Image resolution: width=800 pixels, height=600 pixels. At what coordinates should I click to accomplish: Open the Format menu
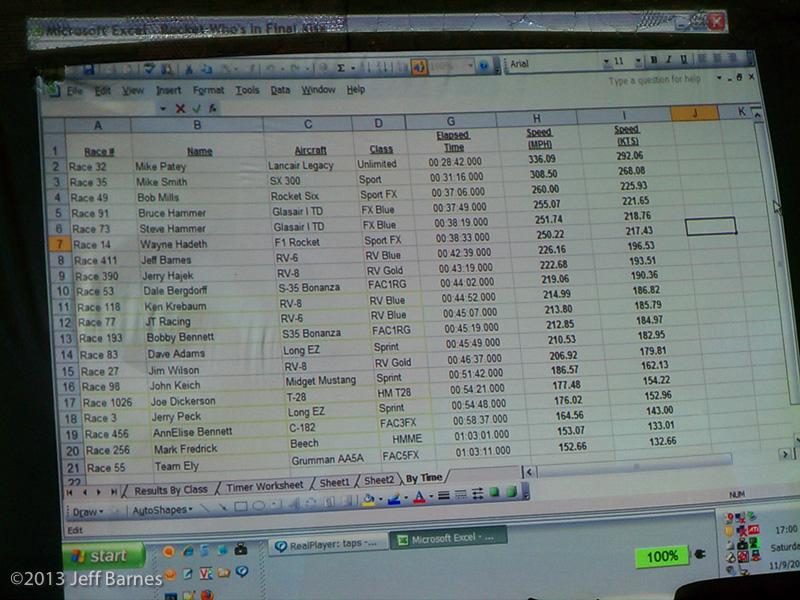pyautogui.click(x=208, y=90)
